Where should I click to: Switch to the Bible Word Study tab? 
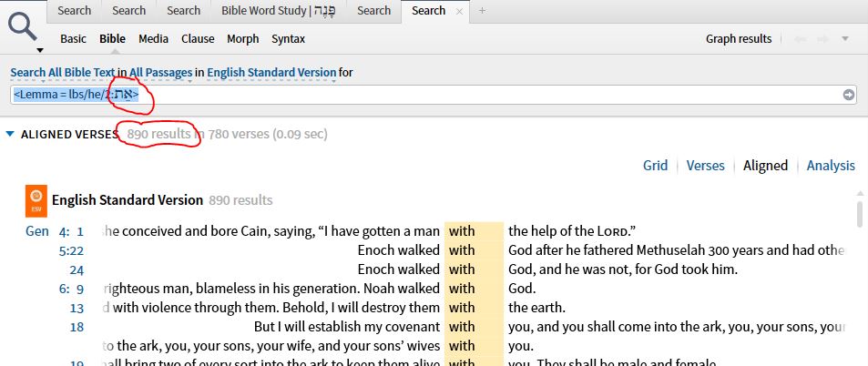277,11
